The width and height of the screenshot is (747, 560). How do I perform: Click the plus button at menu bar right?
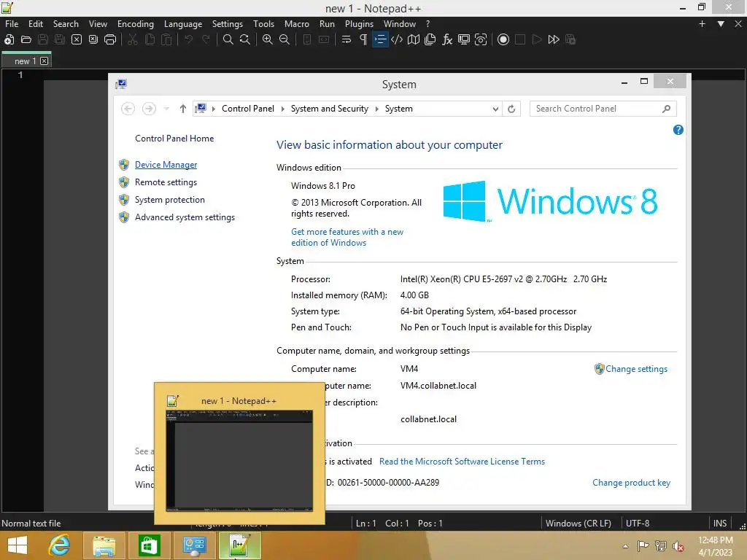point(702,24)
